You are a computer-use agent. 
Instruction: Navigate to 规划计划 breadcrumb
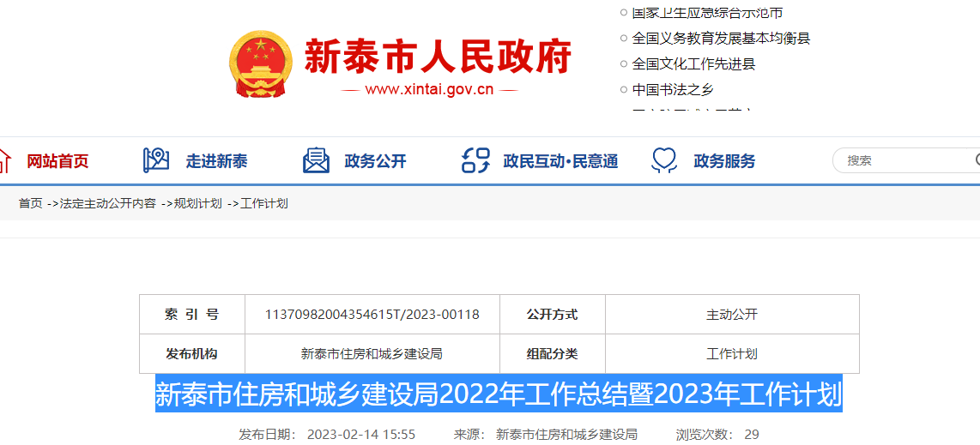197,203
